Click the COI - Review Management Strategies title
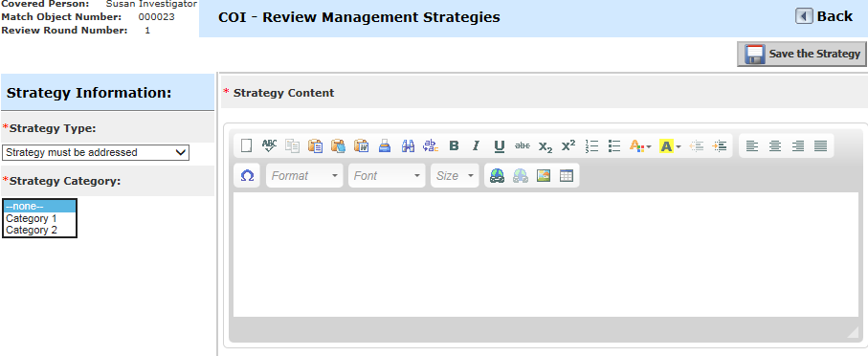The image size is (868, 356). [359, 17]
